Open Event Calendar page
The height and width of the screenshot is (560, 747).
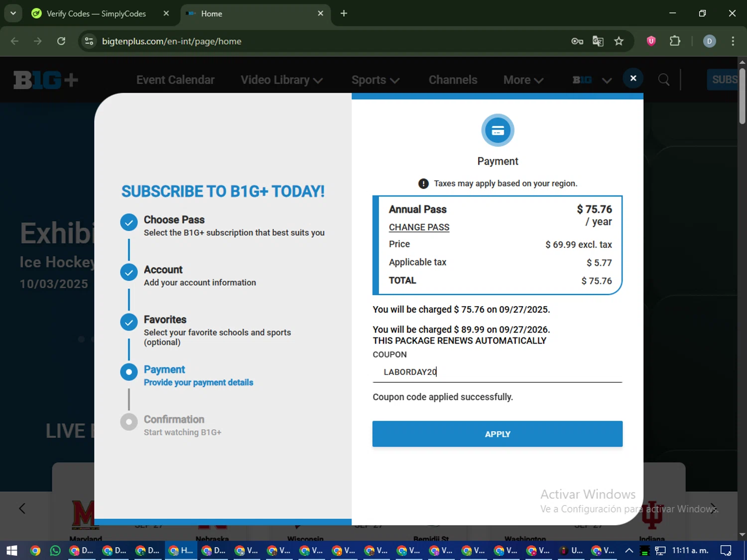pos(175,80)
